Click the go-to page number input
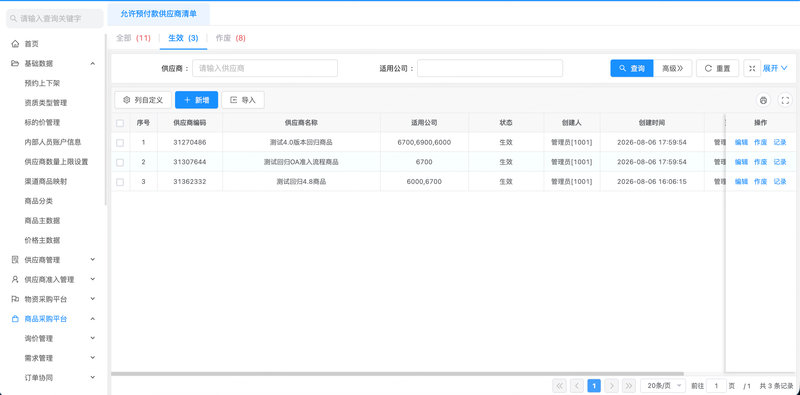The width and height of the screenshot is (800, 395). point(716,385)
